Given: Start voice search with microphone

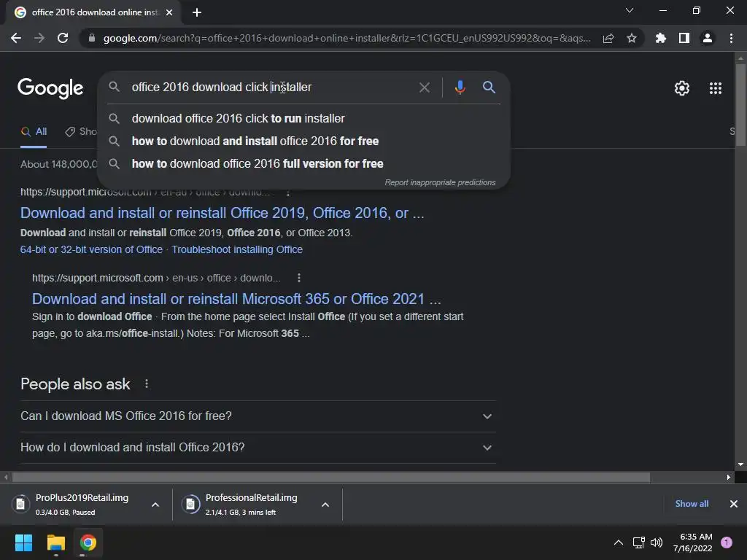Looking at the screenshot, I should (460, 87).
